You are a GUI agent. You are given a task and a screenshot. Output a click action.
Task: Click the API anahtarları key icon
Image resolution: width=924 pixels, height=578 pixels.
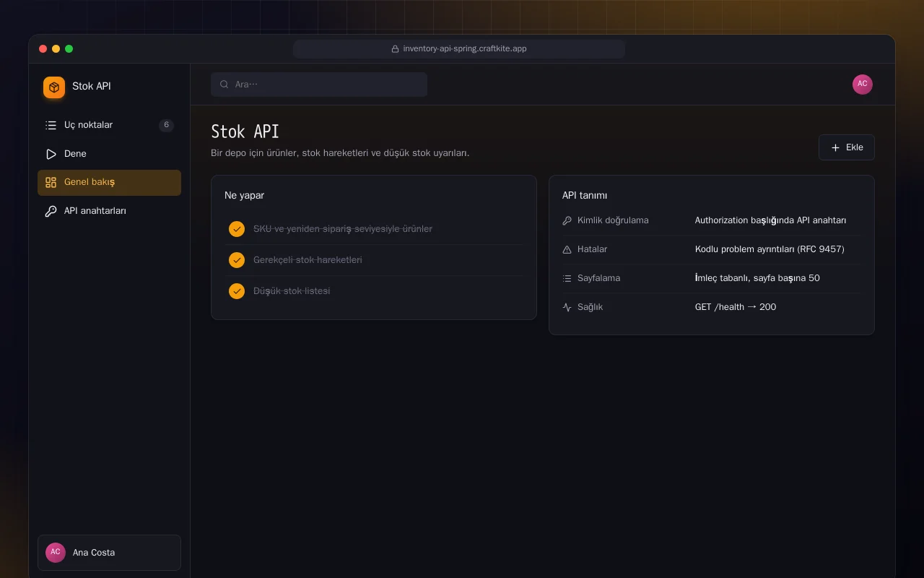tap(51, 212)
